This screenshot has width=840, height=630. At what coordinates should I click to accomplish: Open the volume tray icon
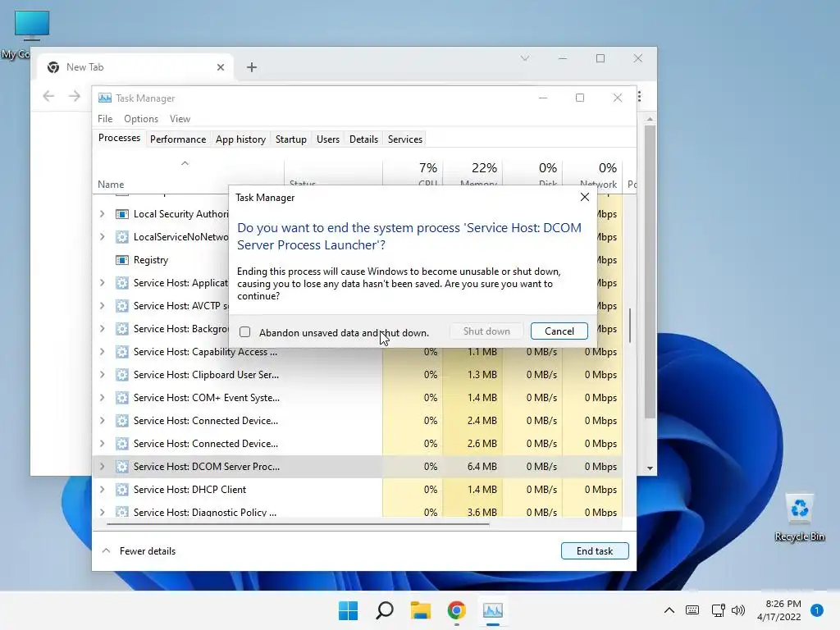[738, 609]
